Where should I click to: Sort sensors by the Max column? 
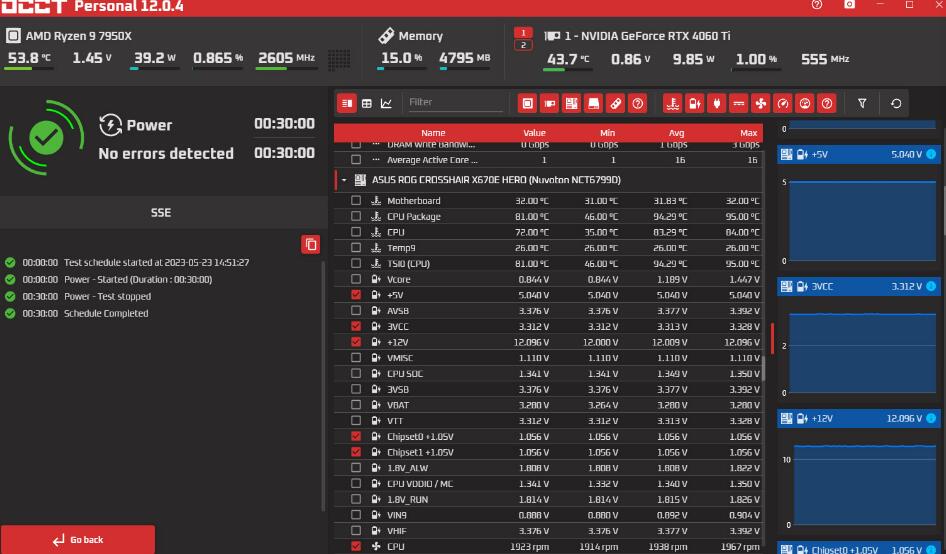[x=749, y=133]
